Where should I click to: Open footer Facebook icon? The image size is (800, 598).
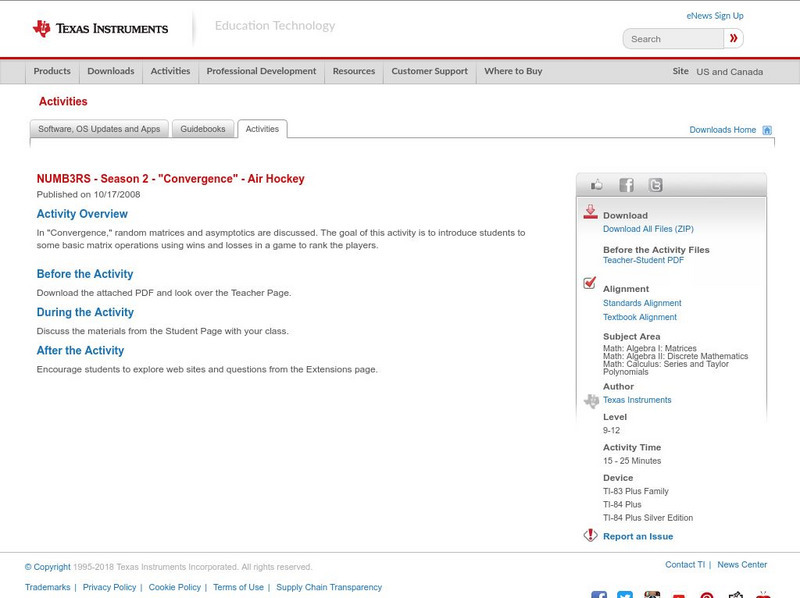599,594
